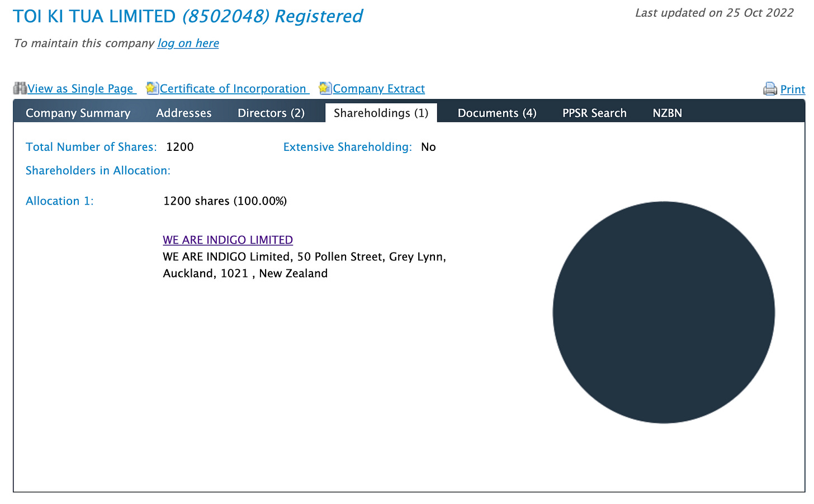Click the 'Allocation 1:' label
Screen dimensions: 814x504
point(60,201)
